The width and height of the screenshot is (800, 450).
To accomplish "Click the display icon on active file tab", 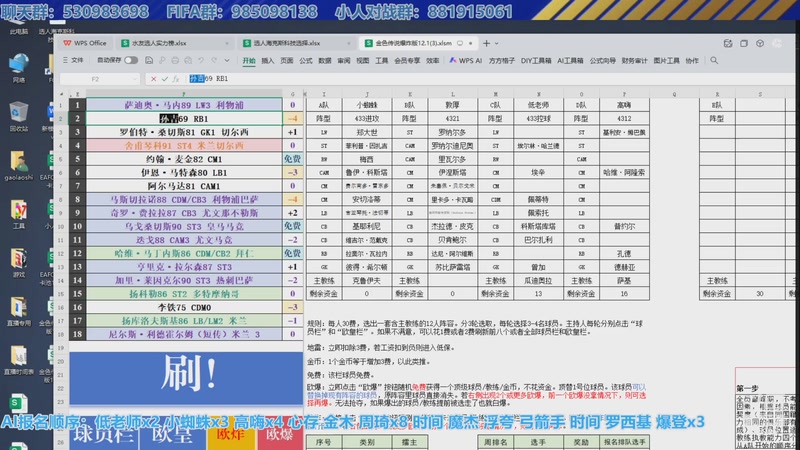I will point(460,43).
